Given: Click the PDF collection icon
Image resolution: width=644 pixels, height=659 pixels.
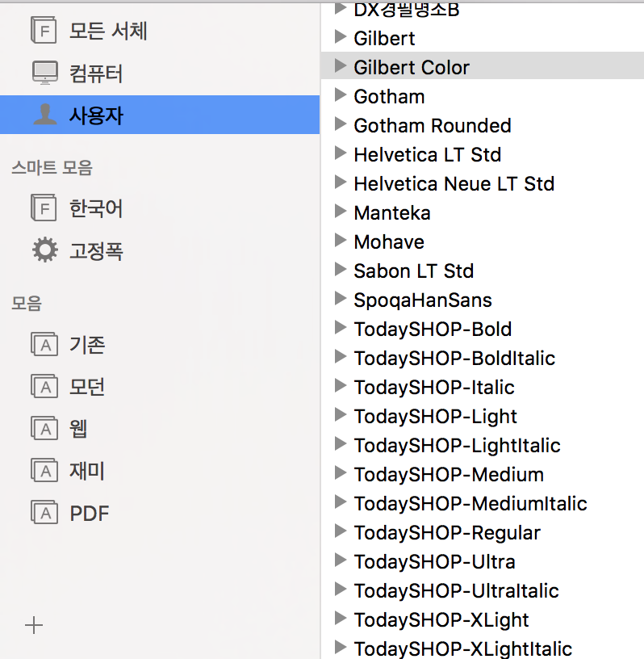Looking at the screenshot, I should pos(44,512).
